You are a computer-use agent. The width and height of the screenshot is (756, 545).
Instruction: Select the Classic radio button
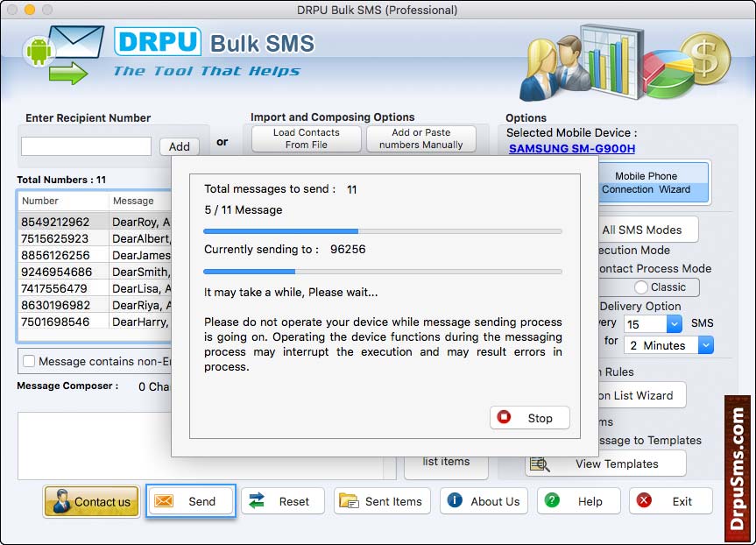coord(640,287)
